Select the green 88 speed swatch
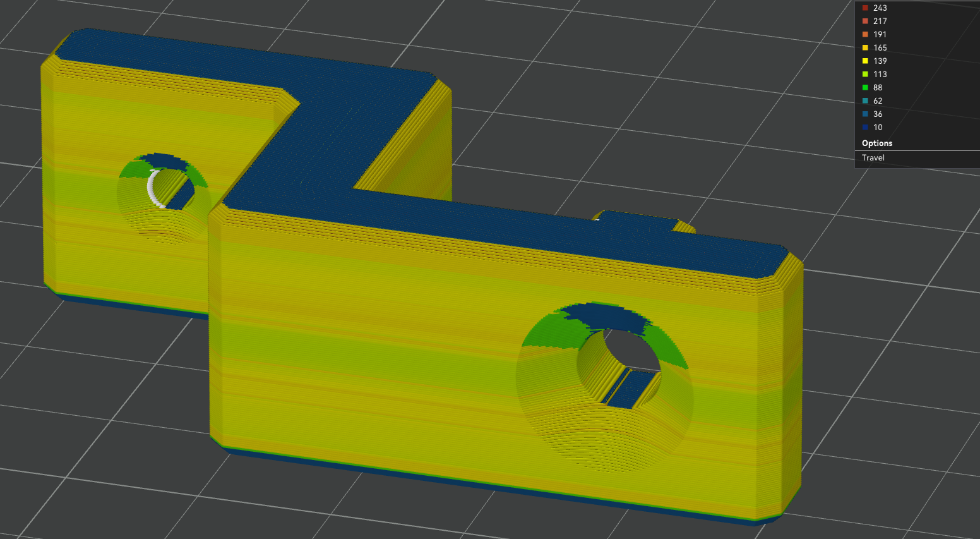This screenshot has width=980, height=539. [864, 87]
